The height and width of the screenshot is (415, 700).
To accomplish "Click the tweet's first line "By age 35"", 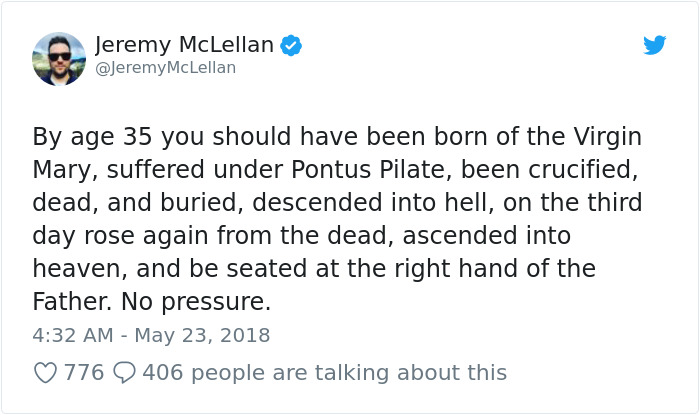I will (96, 136).
